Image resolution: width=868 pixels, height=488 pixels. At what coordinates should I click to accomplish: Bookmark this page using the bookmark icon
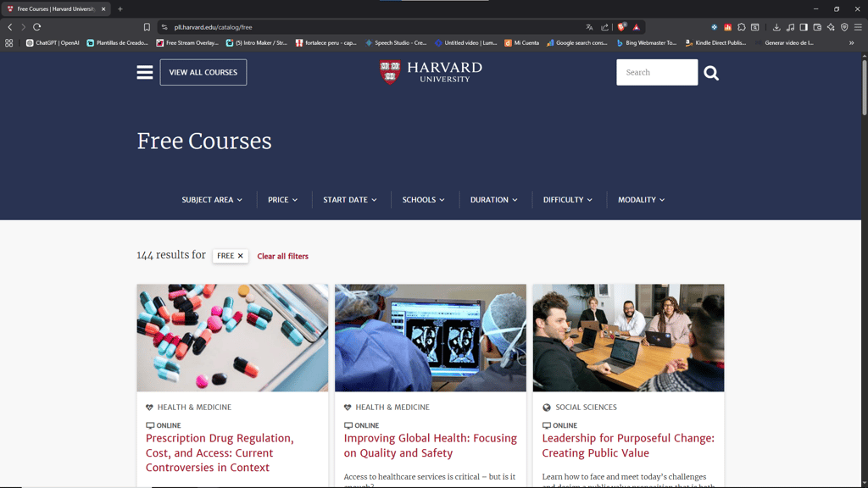pyautogui.click(x=147, y=27)
